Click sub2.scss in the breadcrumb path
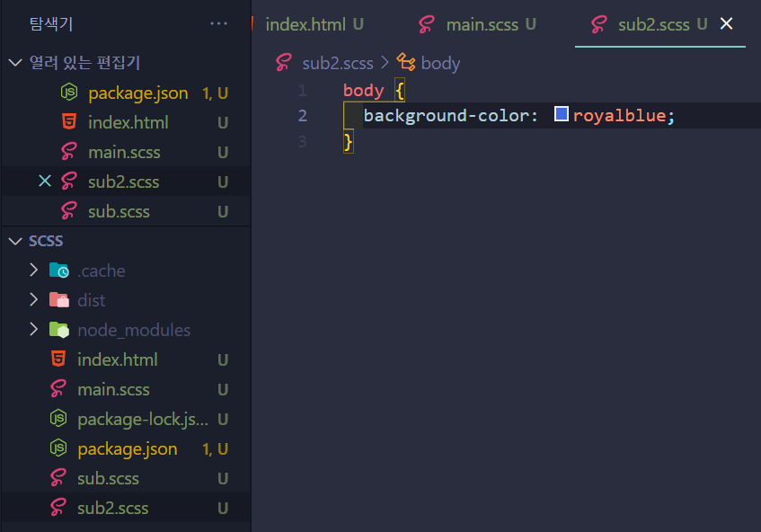The width and height of the screenshot is (761, 532). pos(338,63)
